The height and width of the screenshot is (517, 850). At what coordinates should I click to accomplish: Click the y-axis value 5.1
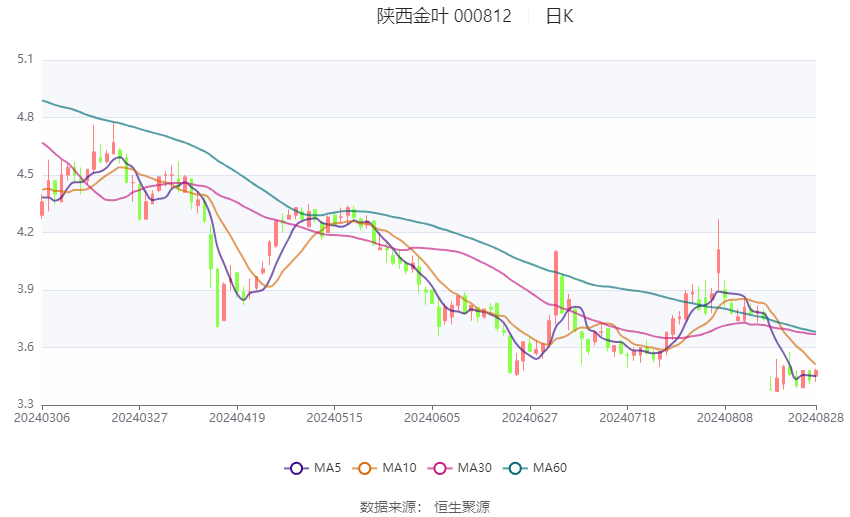coord(25,59)
